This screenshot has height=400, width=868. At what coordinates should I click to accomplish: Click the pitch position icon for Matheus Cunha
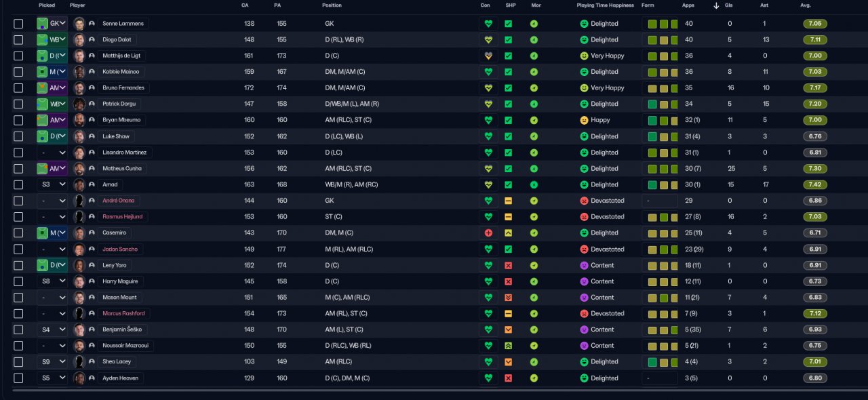pyautogui.click(x=43, y=168)
